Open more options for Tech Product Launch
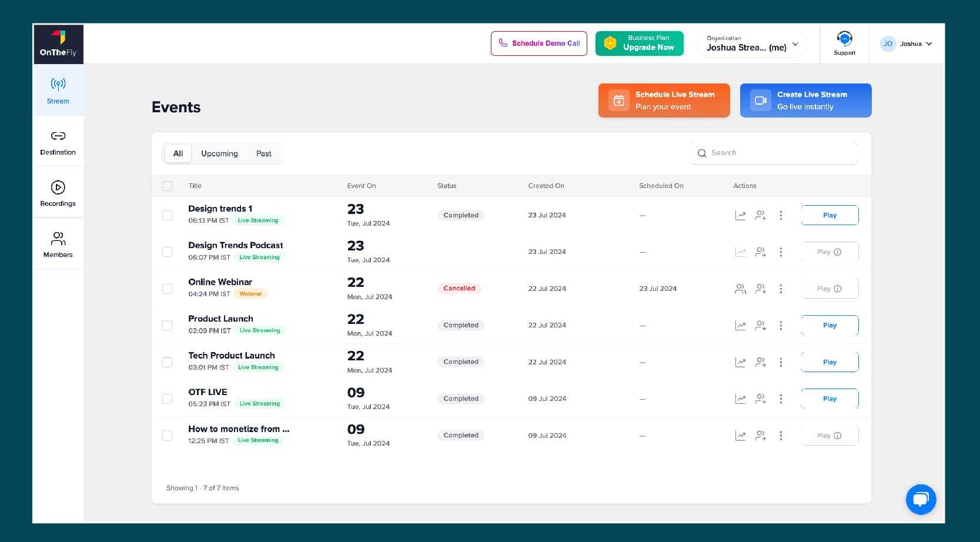 pyautogui.click(x=781, y=362)
